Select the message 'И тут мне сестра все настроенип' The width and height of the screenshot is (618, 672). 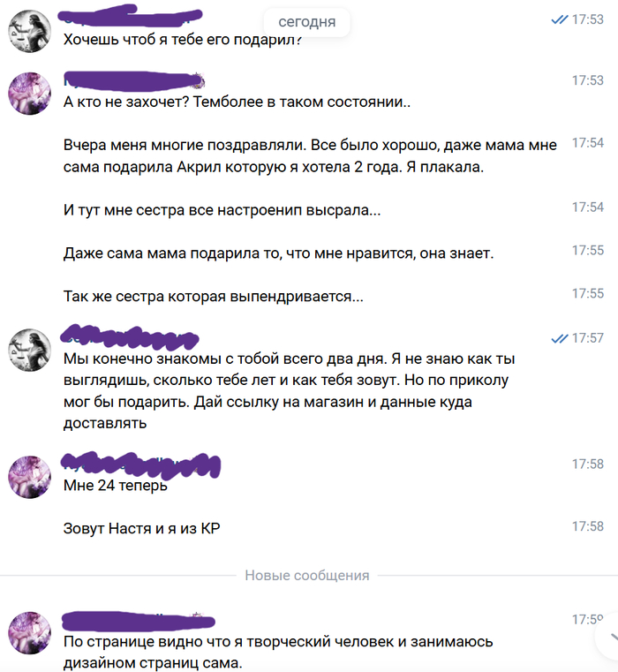click(222, 210)
